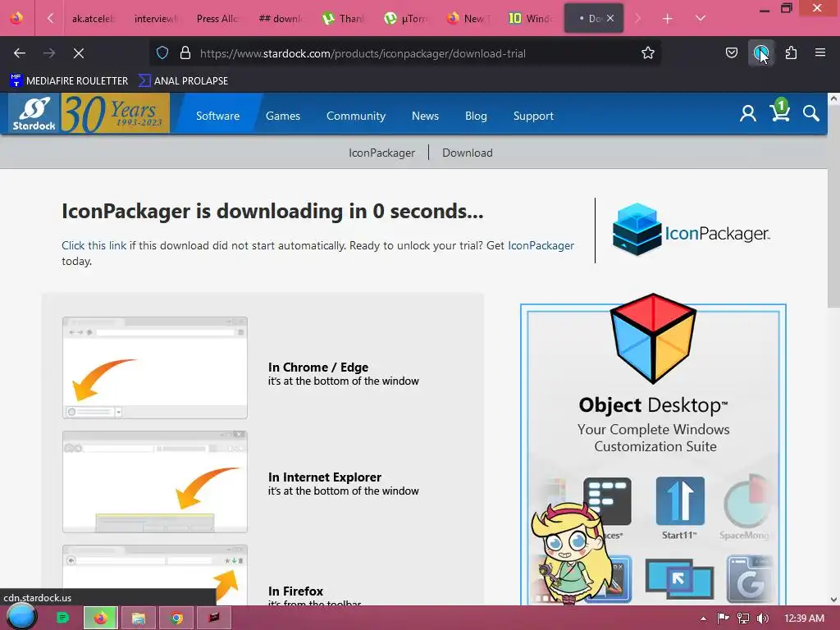
Task: Click the scrollbar down arrow
Action: [x=833, y=600]
